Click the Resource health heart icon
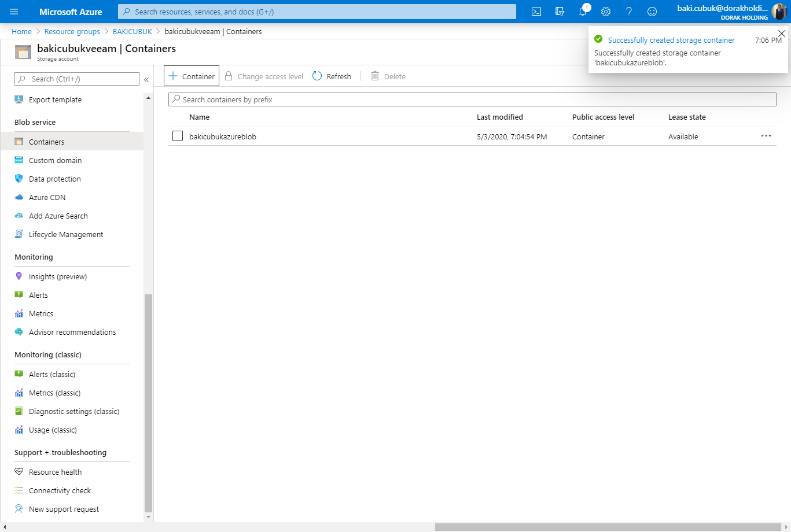The height and width of the screenshot is (532, 791). (x=19, y=472)
